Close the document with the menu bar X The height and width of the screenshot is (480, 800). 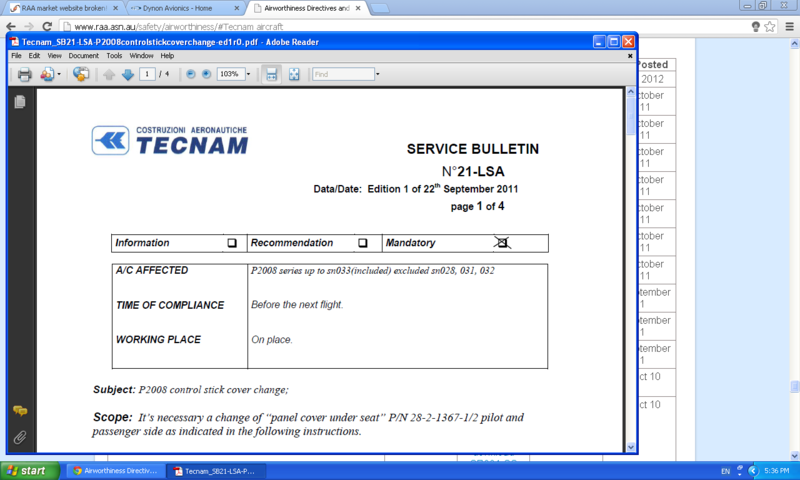(x=630, y=56)
